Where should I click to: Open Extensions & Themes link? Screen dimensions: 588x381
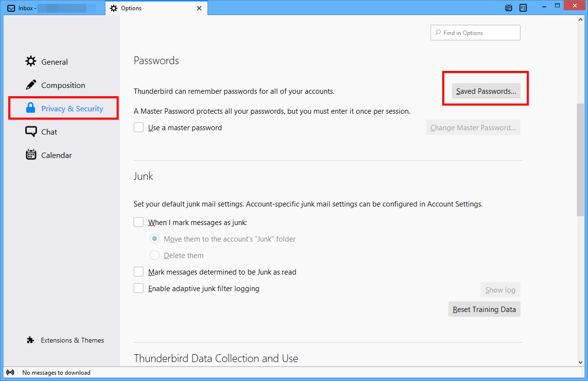[72, 340]
